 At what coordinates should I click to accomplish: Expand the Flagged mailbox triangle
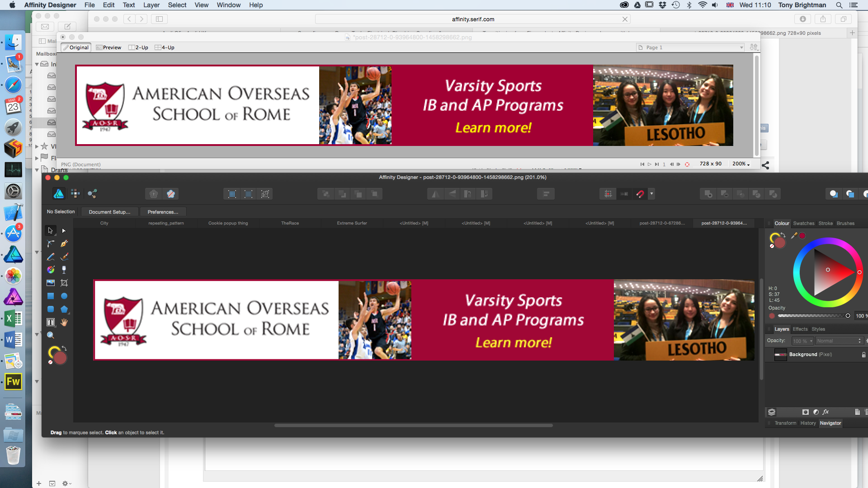tap(37, 158)
